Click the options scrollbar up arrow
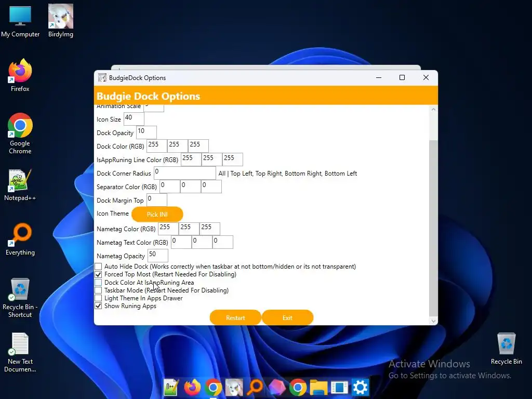The image size is (532, 399). (x=433, y=110)
